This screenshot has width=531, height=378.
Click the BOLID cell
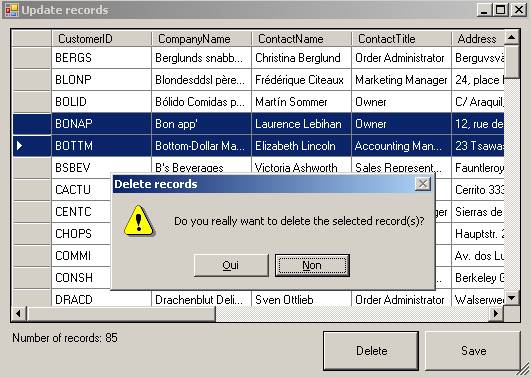pyautogui.click(x=102, y=102)
